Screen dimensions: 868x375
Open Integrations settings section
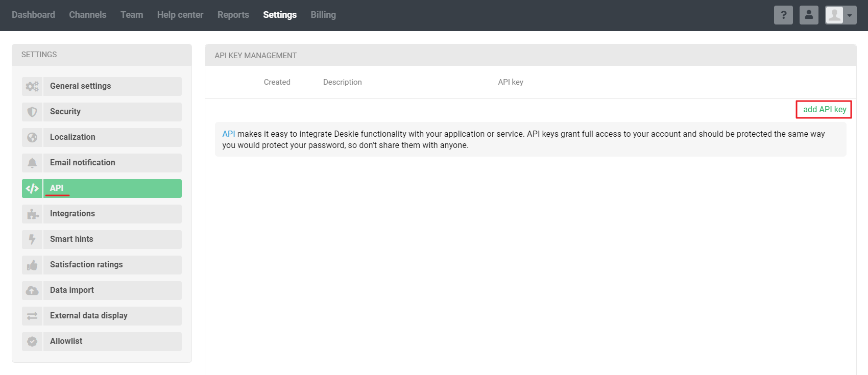[x=102, y=214]
